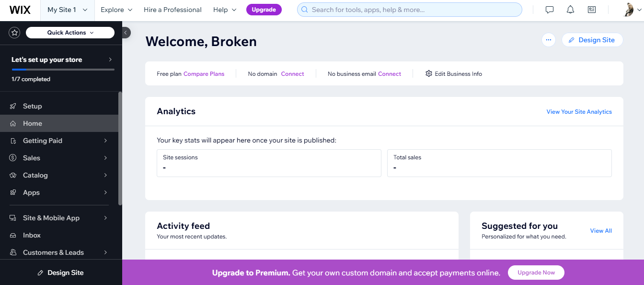Collapse the sidebar with the arrow button
644x285 pixels.
[125, 33]
